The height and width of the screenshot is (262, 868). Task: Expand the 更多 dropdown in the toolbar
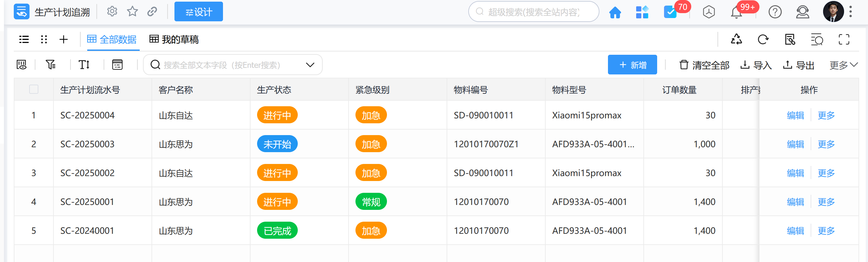point(843,65)
